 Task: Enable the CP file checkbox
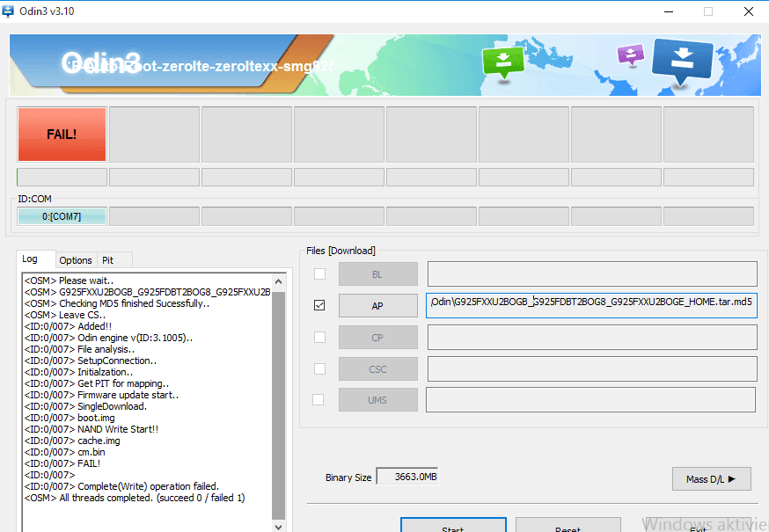point(319,337)
